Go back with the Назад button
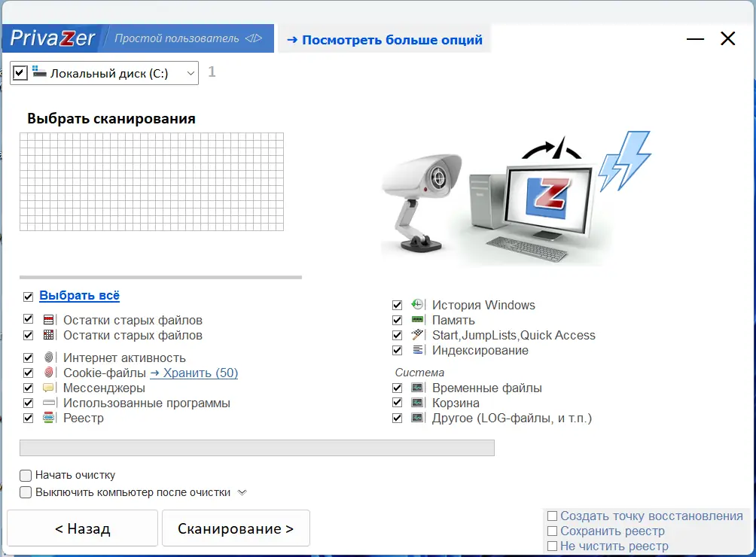 point(82,528)
